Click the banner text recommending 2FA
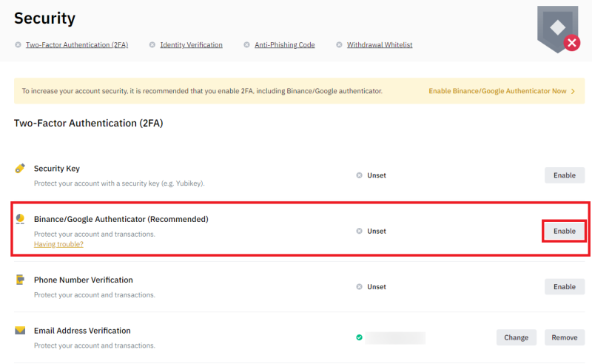Viewport: 592px width, 364px height. (202, 91)
